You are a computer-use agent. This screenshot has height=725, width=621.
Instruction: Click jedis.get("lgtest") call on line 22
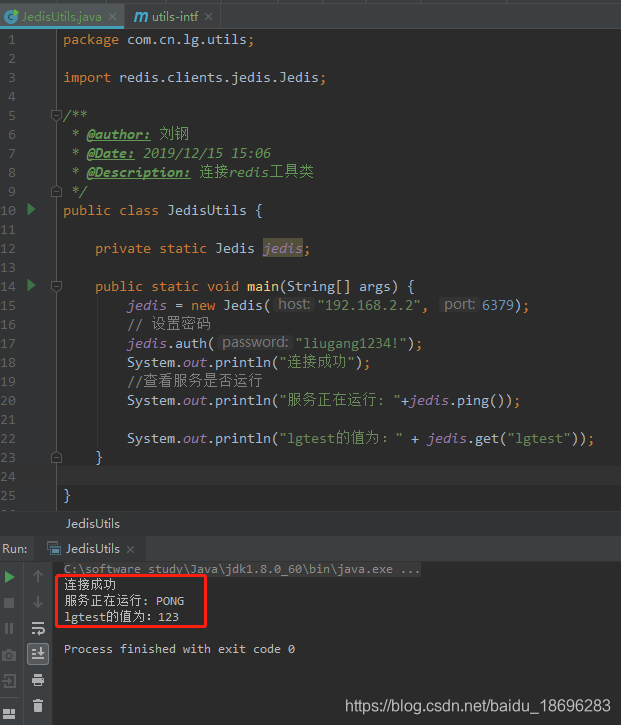pos(503,438)
